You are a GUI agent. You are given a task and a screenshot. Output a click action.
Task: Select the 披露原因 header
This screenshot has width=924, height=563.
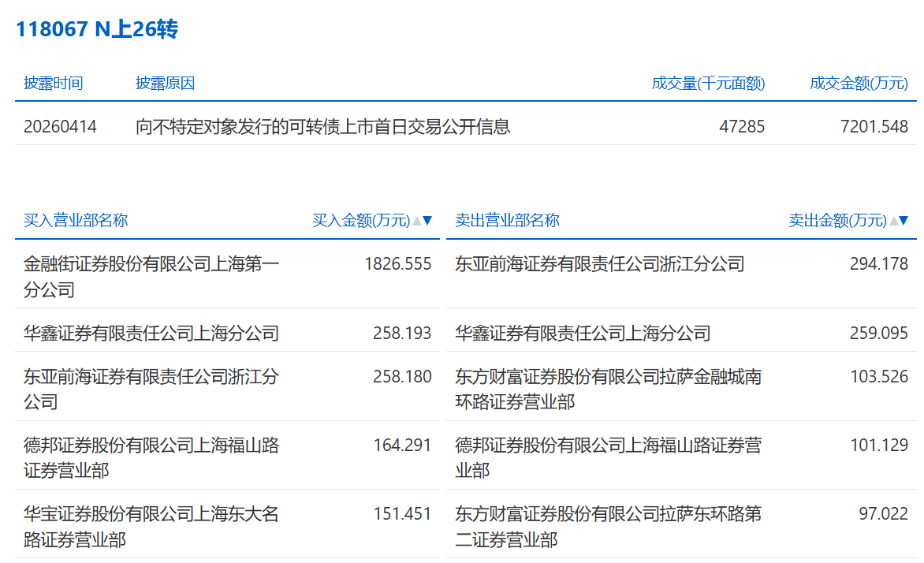click(165, 84)
